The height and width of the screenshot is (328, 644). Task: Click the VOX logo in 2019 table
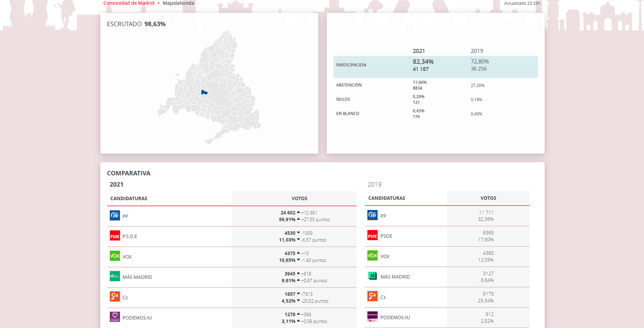pyautogui.click(x=373, y=255)
